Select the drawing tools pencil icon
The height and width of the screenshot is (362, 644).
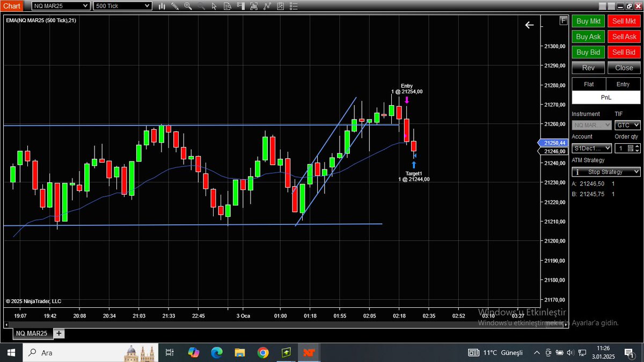coord(175,6)
